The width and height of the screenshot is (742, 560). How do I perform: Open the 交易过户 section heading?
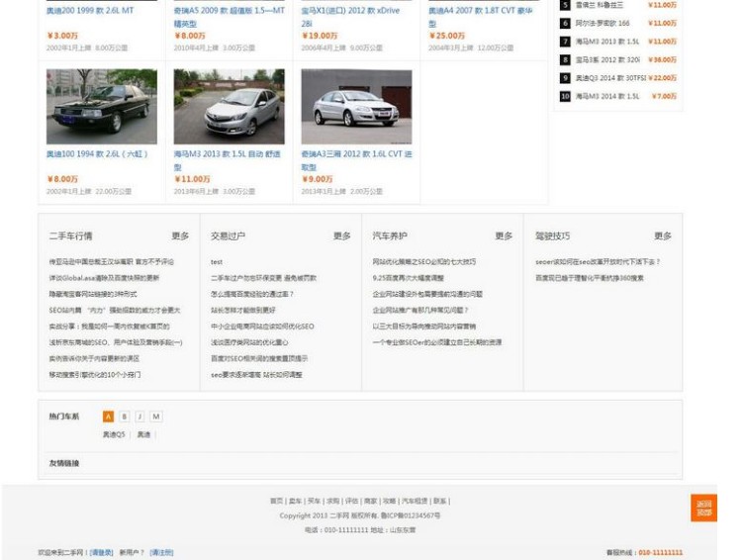[x=229, y=235]
